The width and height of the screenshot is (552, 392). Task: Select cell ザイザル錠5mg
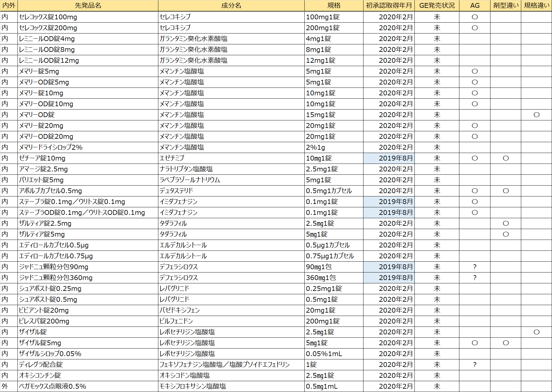click(88, 343)
